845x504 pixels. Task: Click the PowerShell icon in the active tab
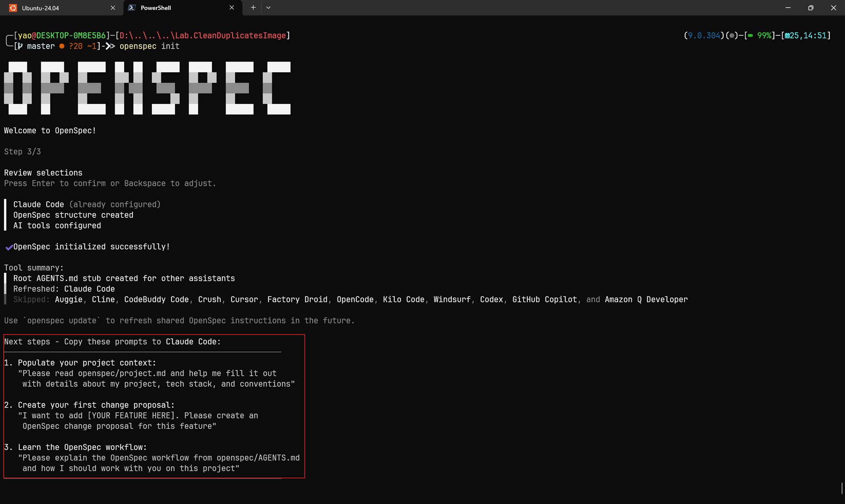pyautogui.click(x=132, y=8)
